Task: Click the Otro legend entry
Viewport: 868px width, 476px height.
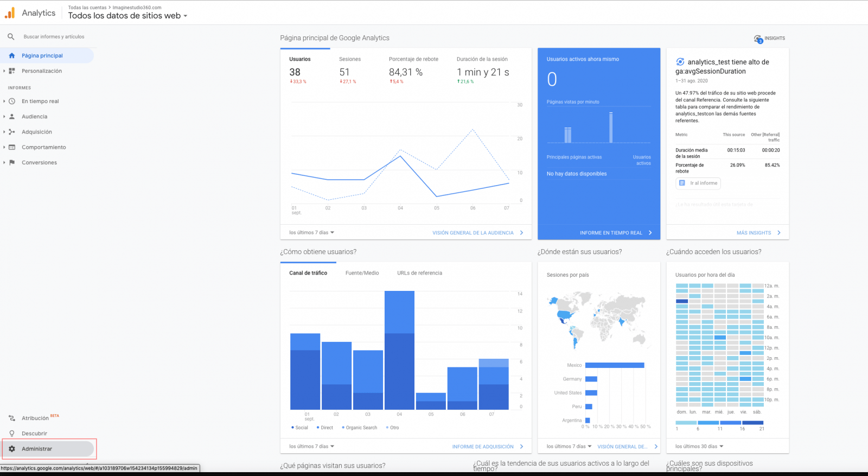Action: tap(392, 428)
